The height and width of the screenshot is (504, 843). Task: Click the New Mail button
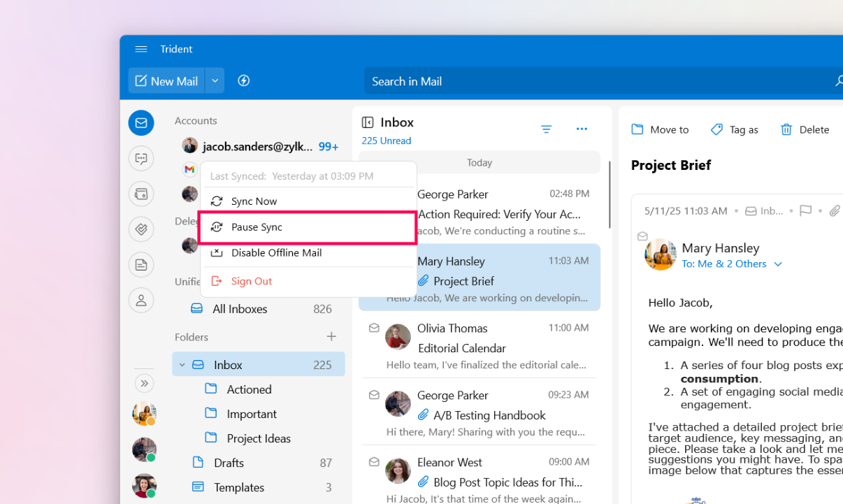(166, 81)
